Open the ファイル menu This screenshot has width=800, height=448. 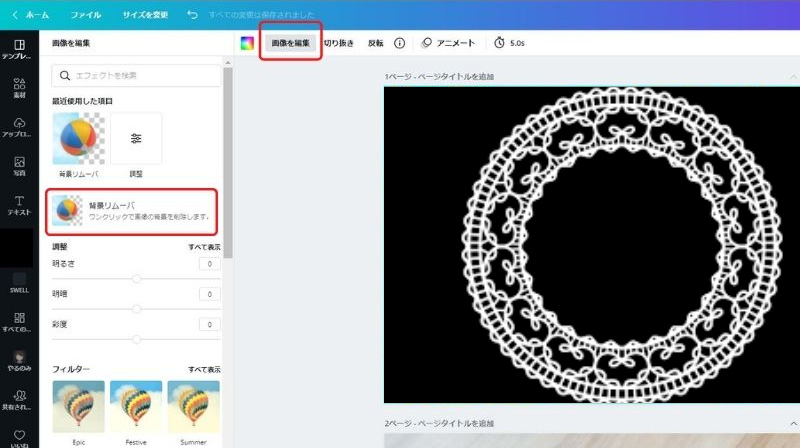[x=86, y=15]
